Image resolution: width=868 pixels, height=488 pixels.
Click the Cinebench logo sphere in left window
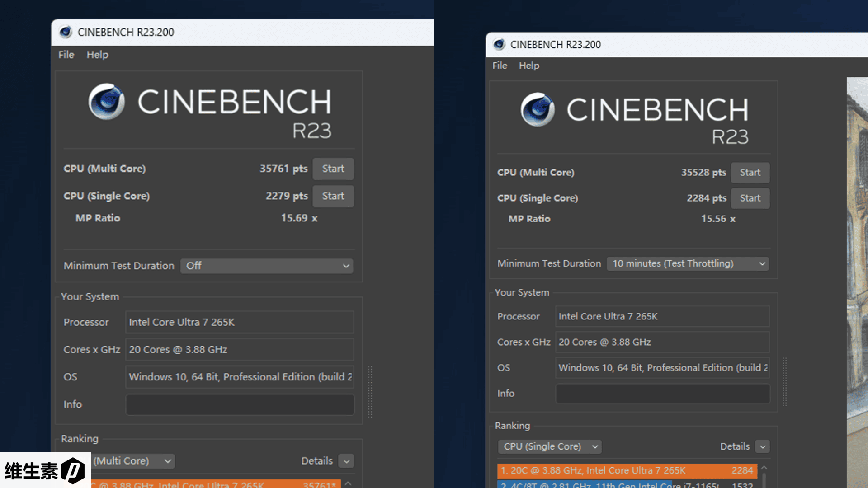(x=106, y=101)
